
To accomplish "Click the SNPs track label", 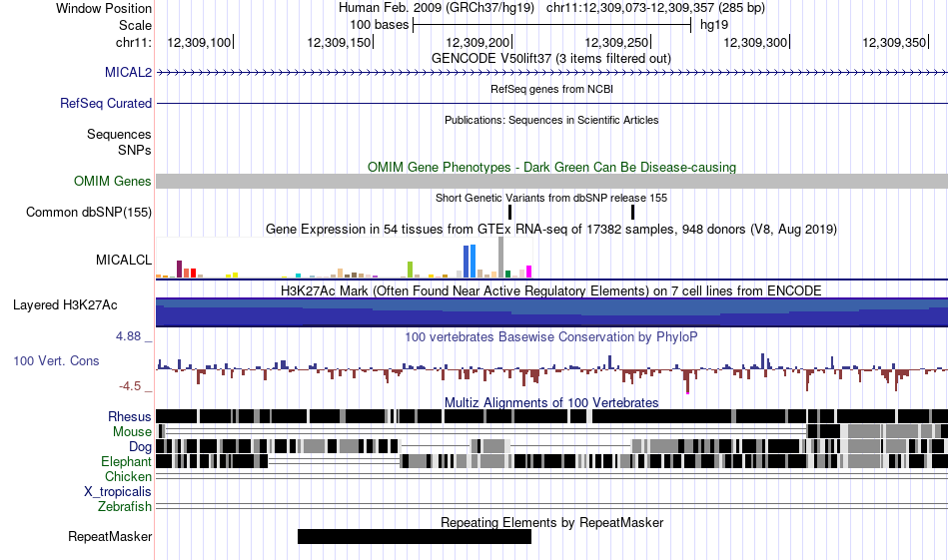I will tap(135, 150).
